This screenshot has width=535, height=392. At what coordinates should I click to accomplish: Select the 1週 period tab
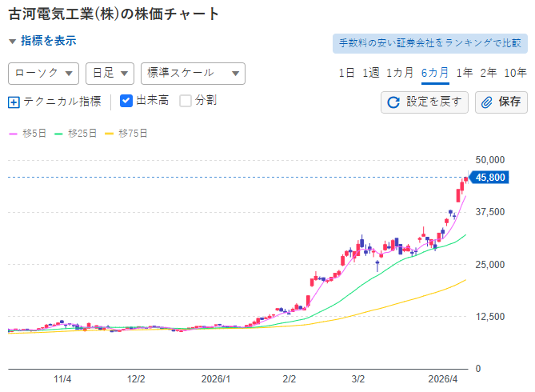[x=371, y=73]
